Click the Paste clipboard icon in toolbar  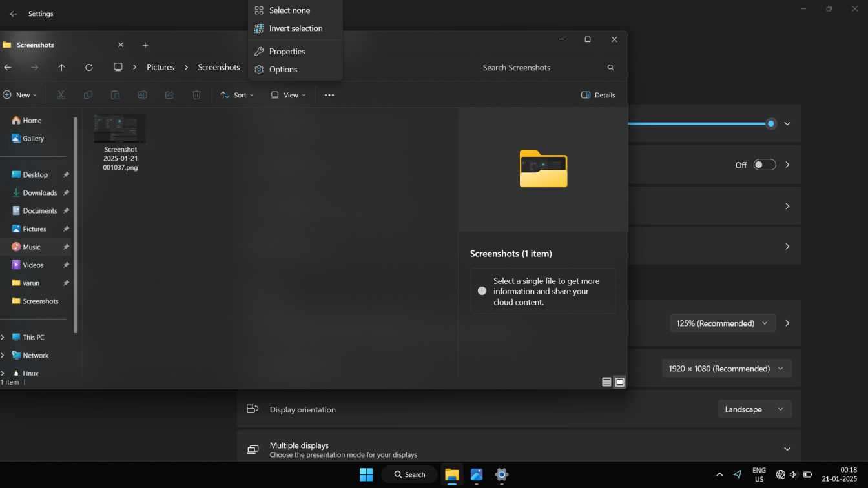[115, 95]
